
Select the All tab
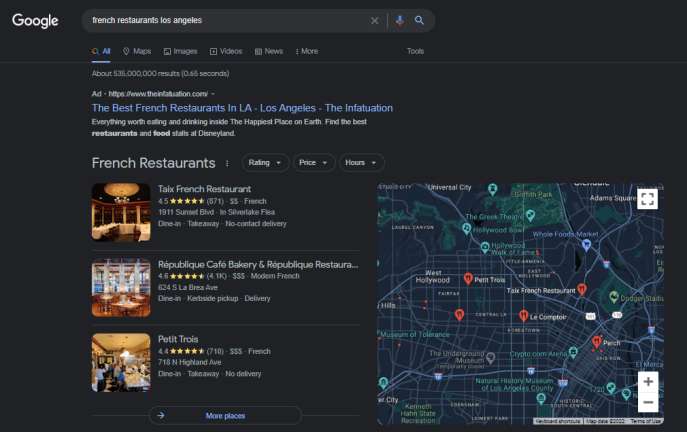pos(101,51)
